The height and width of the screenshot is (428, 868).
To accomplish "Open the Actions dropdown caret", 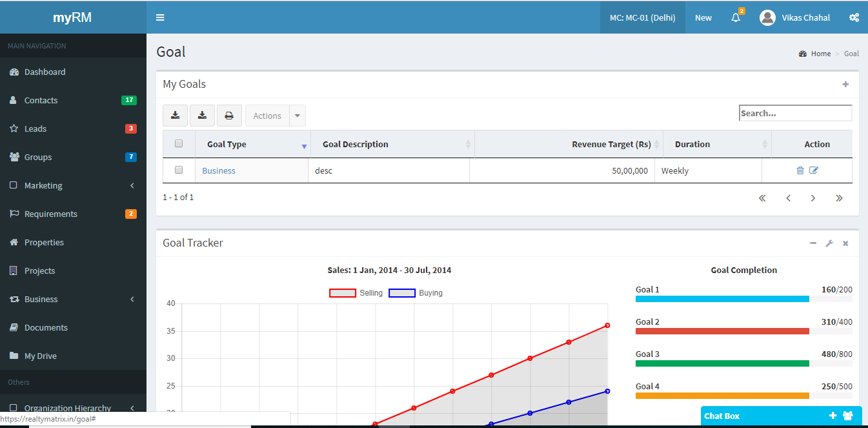I will click(297, 116).
